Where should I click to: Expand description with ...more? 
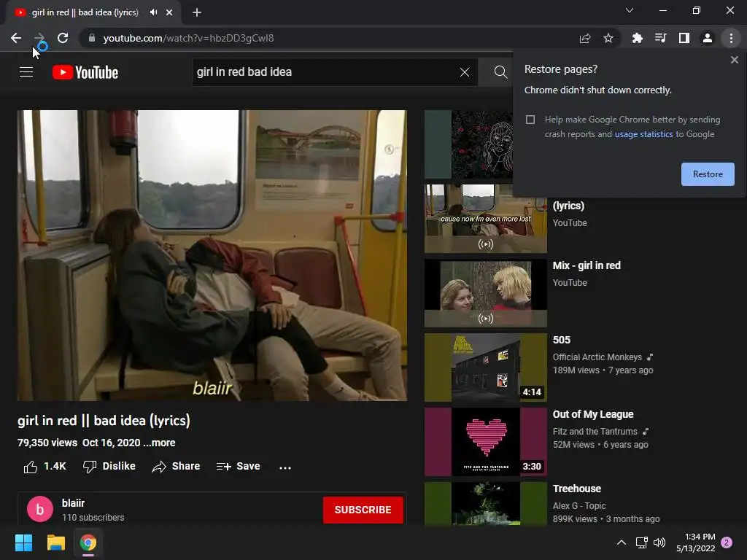click(x=159, y=443)
